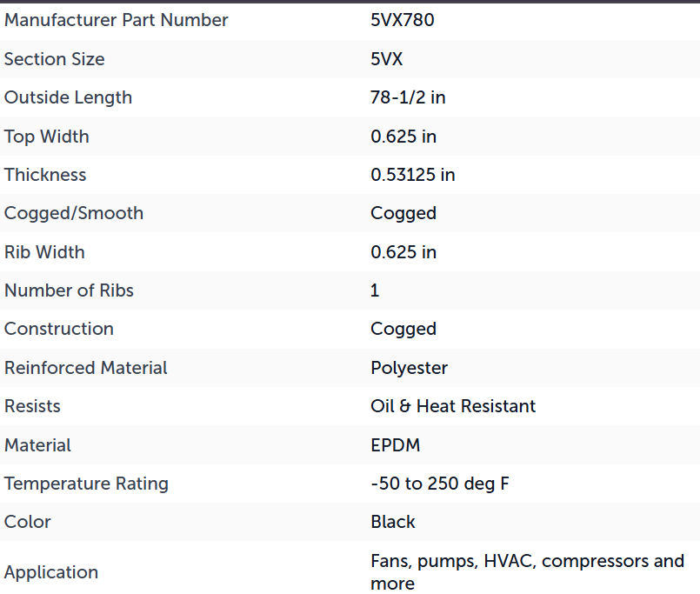Select the Section Size value 5VX
Screen dimensions: 700x594
387,59
